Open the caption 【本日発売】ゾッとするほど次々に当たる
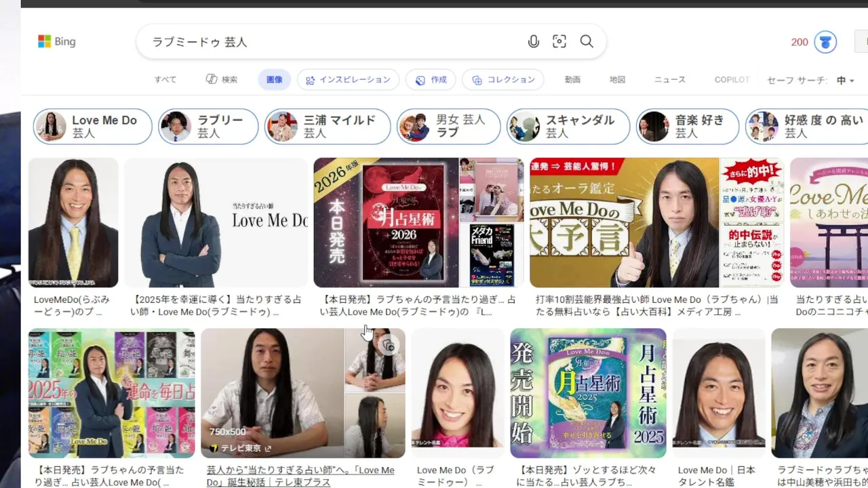 (x=587, y=476)
